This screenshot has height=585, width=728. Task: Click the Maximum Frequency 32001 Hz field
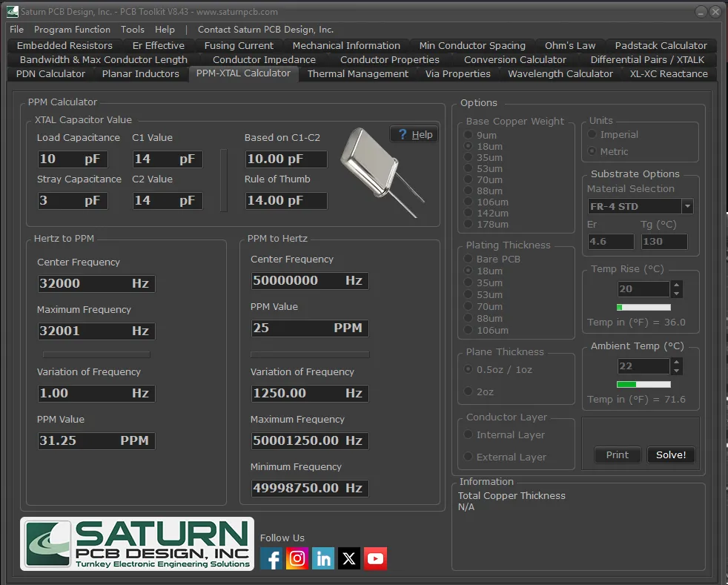pyautogui.click(x=96, y=331)
